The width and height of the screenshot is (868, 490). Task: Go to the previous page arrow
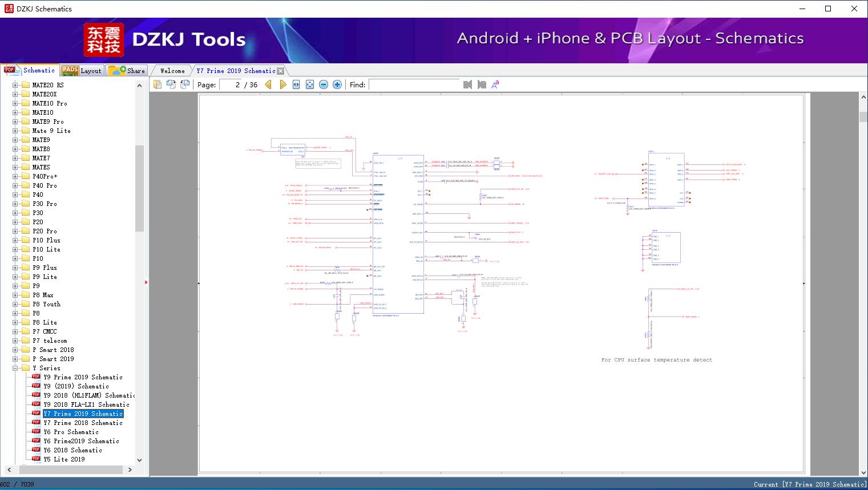coord(268,84)
